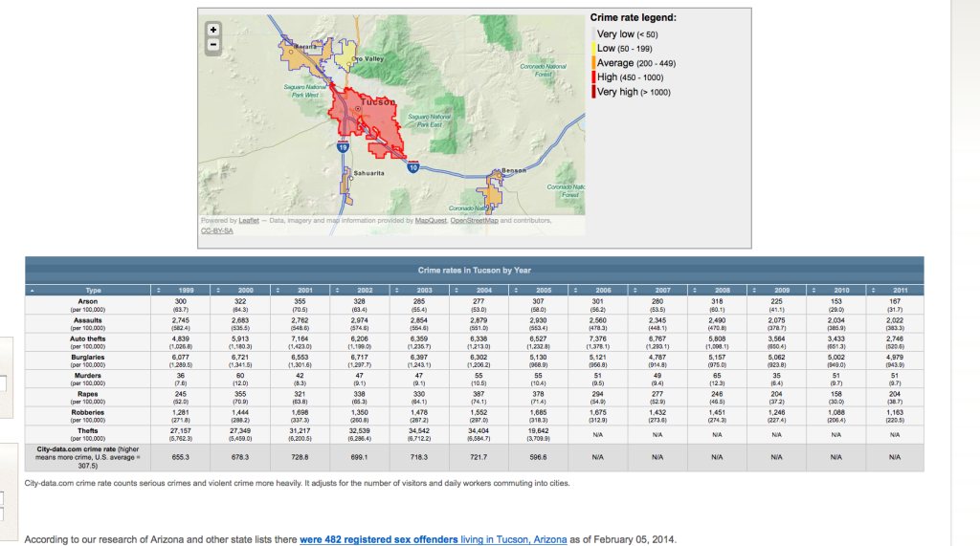This screenshot has height=546, width=980.
Task: Select the Arson row label
Action: pos(87,301)
